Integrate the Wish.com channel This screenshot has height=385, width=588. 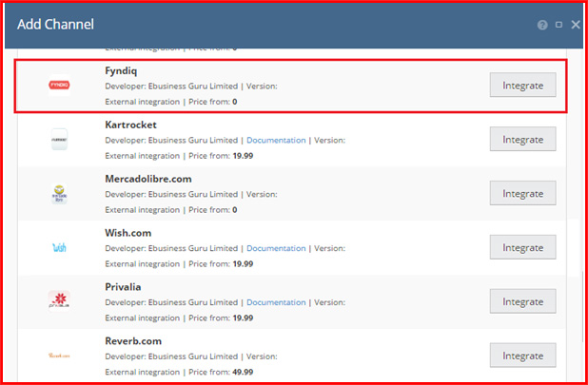coord(522,247)
